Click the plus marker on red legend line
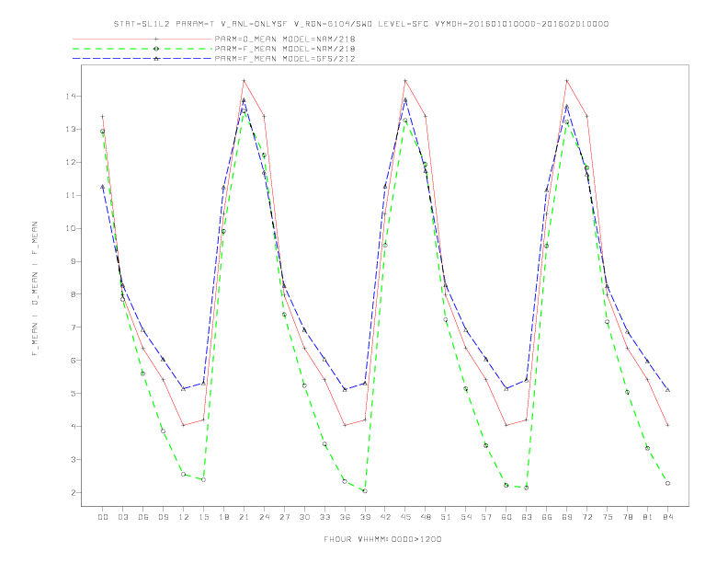728x563 pixels. (x=156, y=39)
